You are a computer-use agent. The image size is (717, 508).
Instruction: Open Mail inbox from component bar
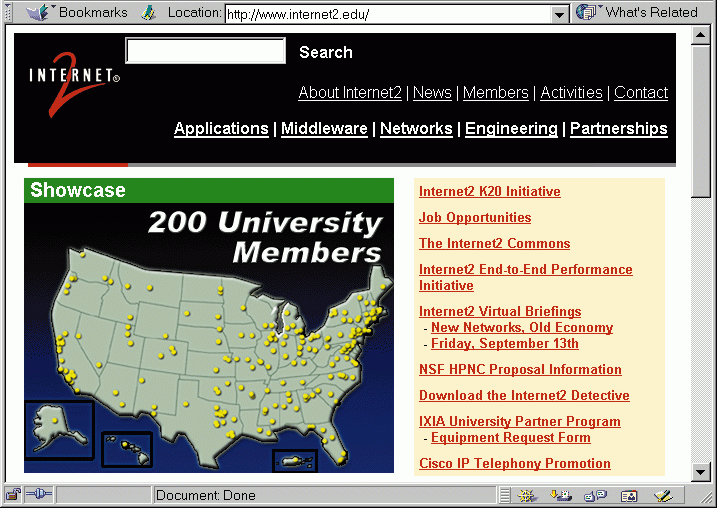click(x=561, y=495)
